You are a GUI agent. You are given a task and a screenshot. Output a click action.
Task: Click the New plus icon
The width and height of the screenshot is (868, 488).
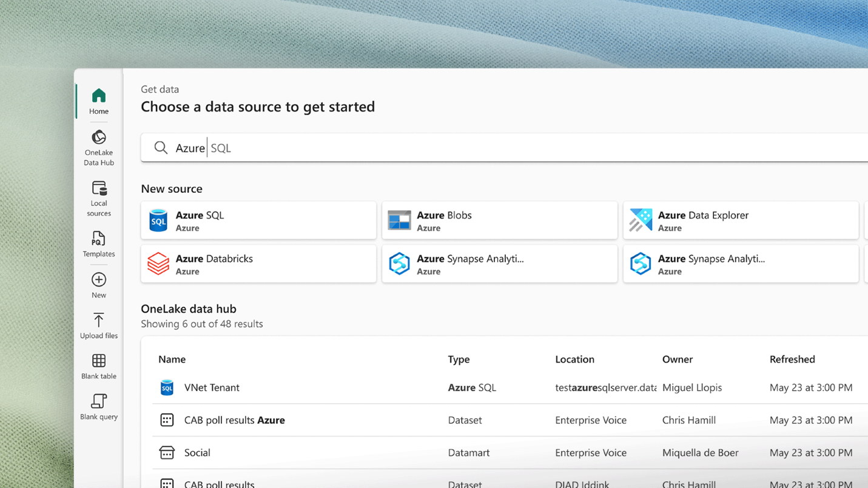click(99, 279)
